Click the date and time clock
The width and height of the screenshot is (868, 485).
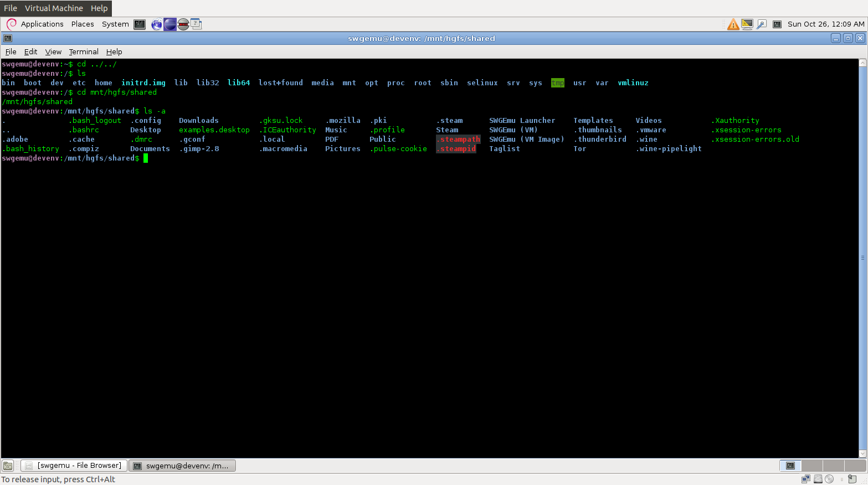click(826, 24)
